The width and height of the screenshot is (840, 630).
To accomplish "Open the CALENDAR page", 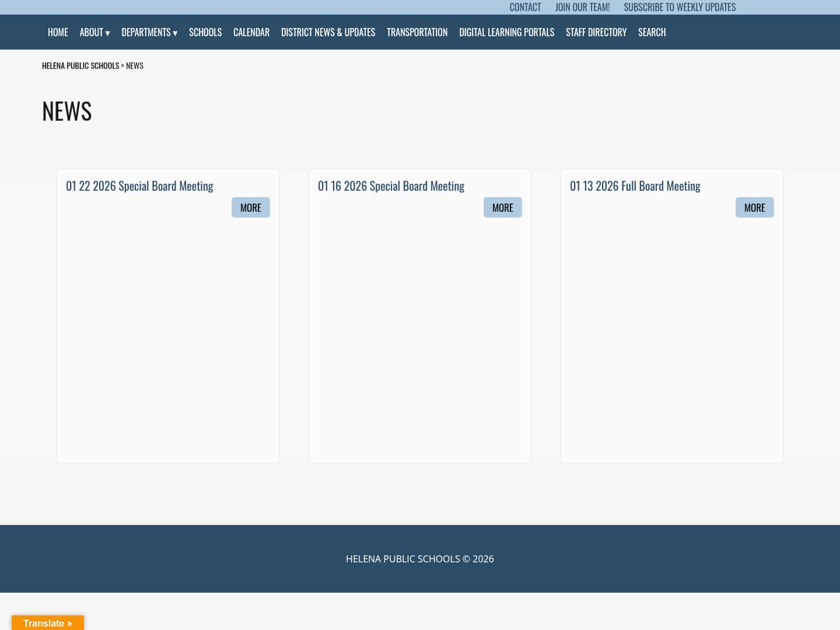I will (251, 32).
